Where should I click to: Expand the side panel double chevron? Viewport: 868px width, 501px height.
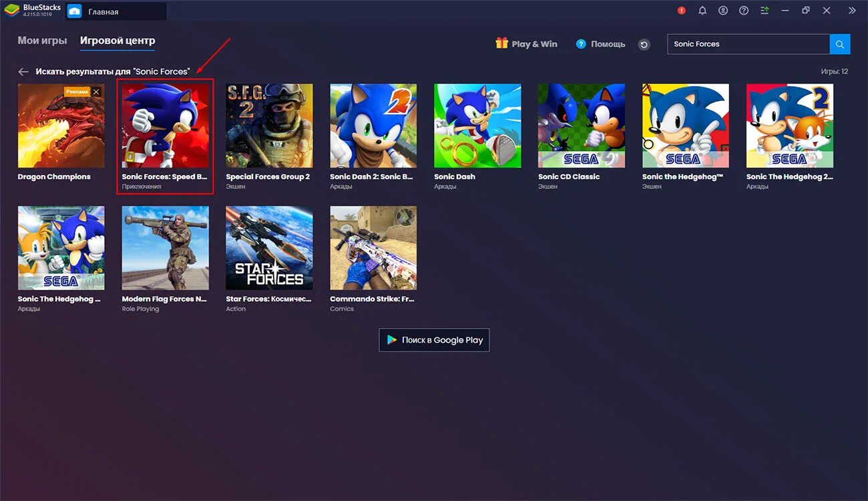(852, 11)
